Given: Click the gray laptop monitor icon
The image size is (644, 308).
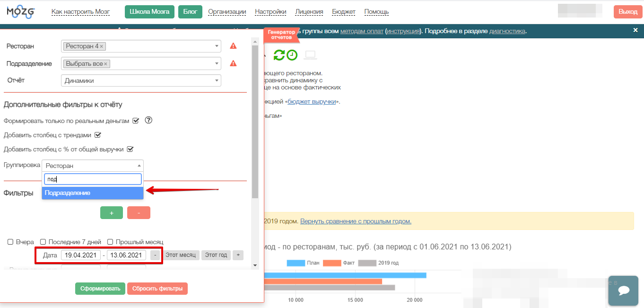Looking at the screenshot, I should 310,55.
